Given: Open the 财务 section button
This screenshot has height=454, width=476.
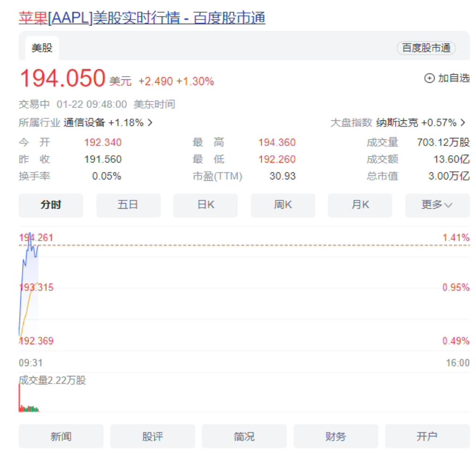Looking at the screenshot, I should click(x=336, y=436).
